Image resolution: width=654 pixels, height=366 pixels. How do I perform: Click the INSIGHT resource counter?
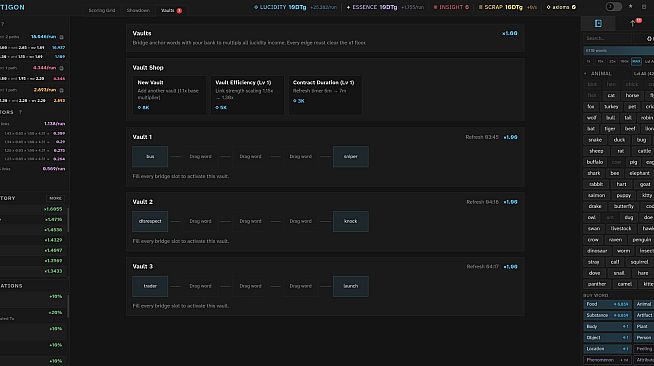pyautogui.click(x=451, y=7)
